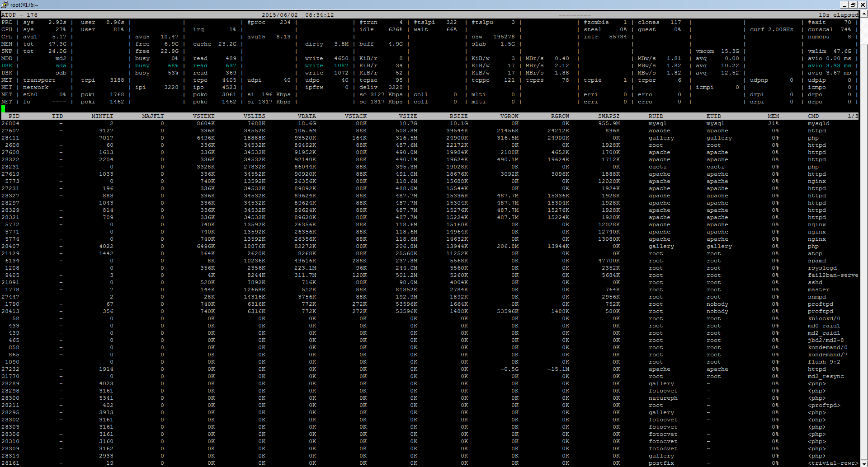Click the PID column header
This screenshot has height=467, width=868.
coord(14,116)
